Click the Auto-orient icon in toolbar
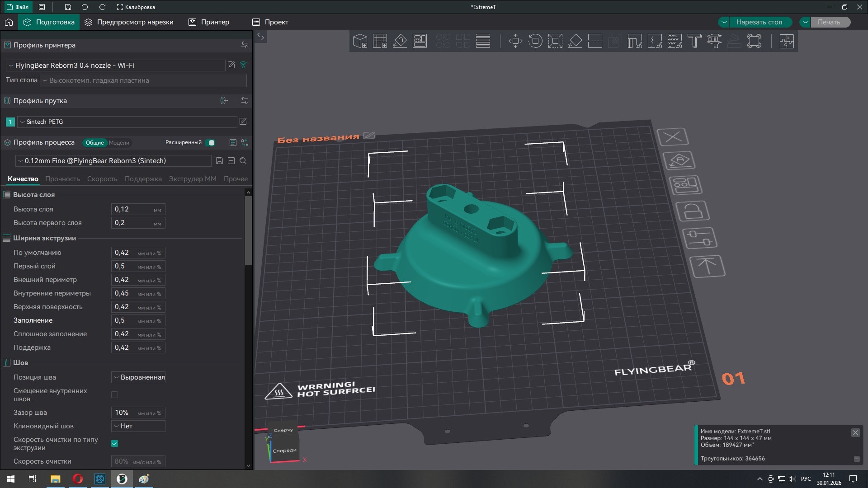The width and height of the screenshot is (868, 488). (x=400, y=41)
